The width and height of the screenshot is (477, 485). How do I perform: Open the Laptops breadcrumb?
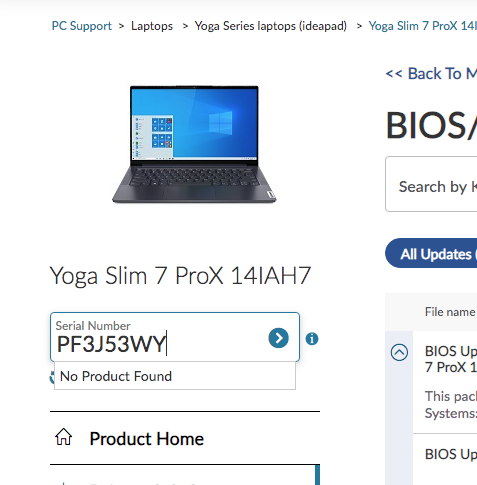pyautogui.click(x=152, y=26)
